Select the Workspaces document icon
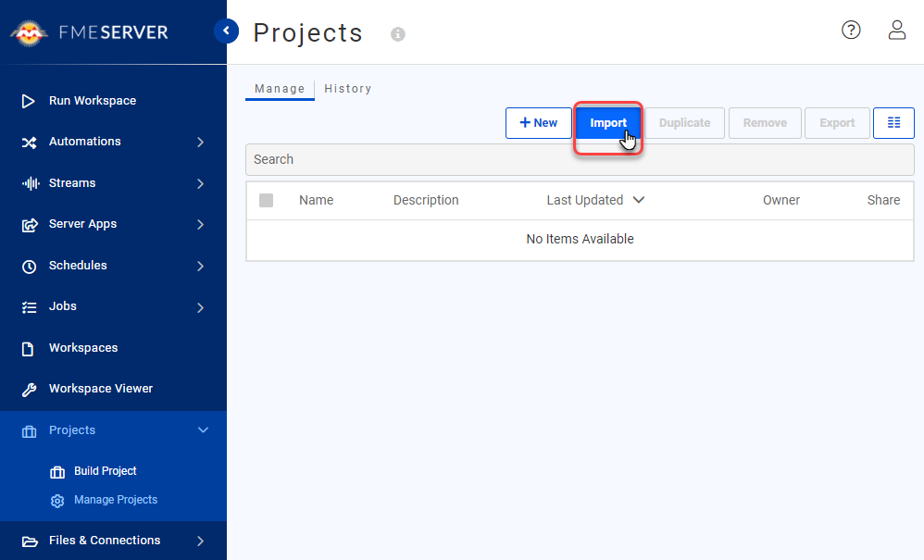 click(x=28, y=347)
